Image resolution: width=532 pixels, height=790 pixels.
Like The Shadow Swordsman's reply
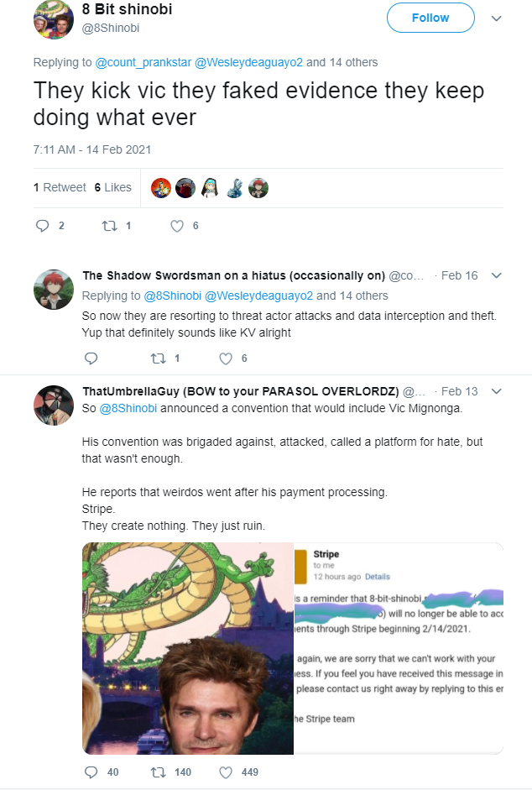coord(226,358)
